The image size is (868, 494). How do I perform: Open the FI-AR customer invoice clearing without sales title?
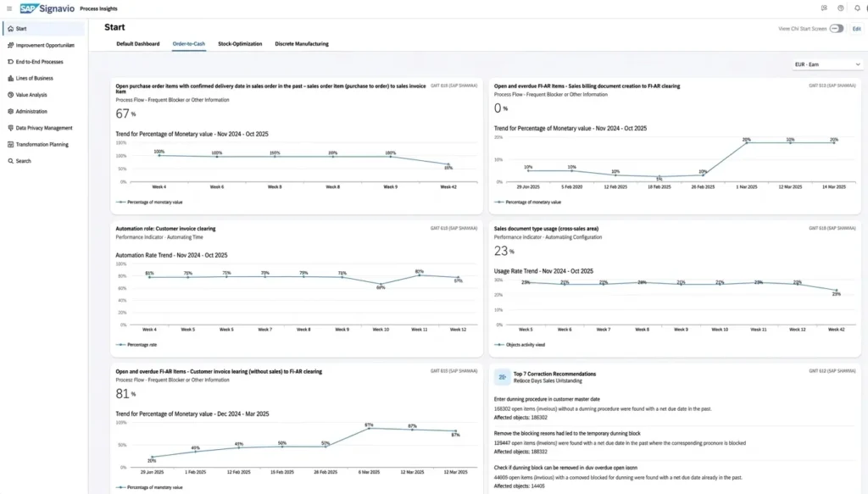click(219, 372)
